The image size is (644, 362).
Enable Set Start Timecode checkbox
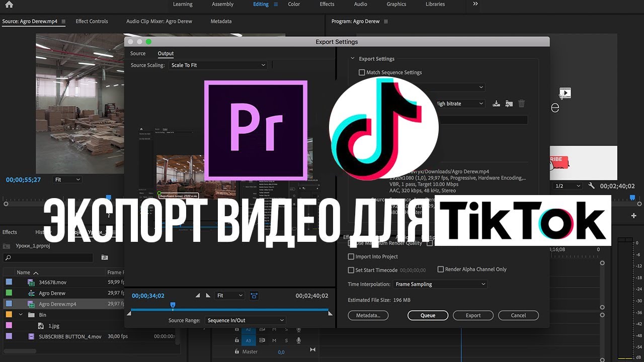(x=351, y=270)
